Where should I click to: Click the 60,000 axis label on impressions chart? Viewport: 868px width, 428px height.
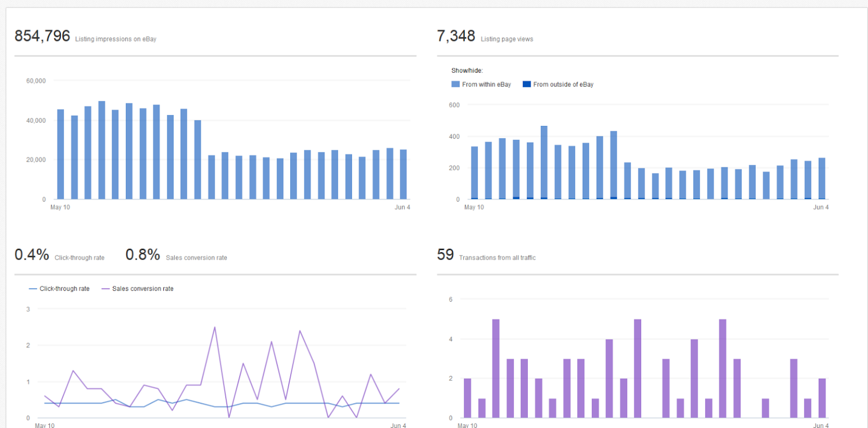click(x=36, y=81)
